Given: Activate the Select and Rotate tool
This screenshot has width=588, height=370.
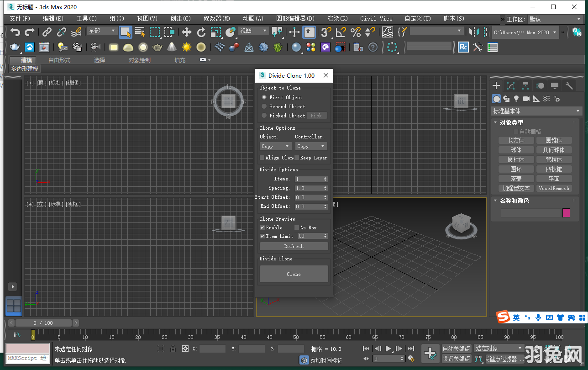Looking at the screenshot, I should (202, 33).
